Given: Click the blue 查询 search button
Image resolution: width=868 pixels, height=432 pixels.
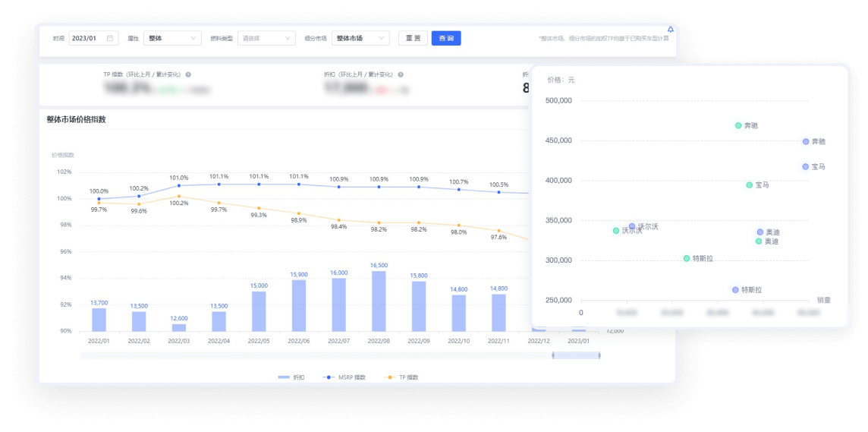Looking at the screenshot, I should click(x=446, y=39).
